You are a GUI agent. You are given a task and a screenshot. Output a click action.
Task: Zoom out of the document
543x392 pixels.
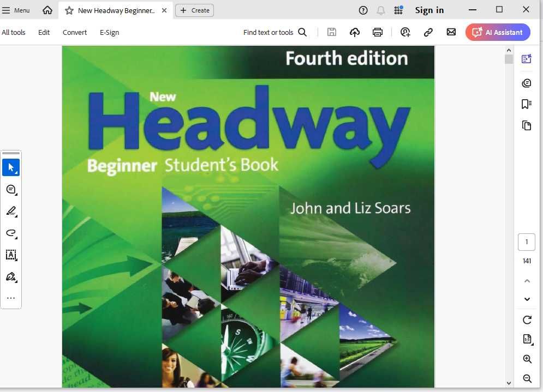point(527,379)
